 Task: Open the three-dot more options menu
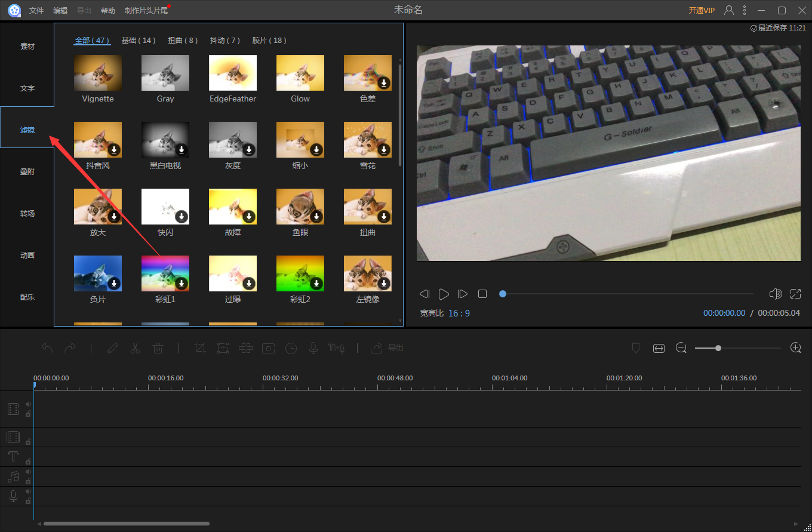tap(745, 10)
